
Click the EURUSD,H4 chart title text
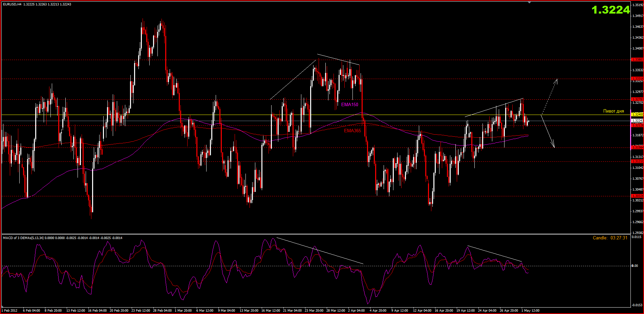[x=12, y=4]
